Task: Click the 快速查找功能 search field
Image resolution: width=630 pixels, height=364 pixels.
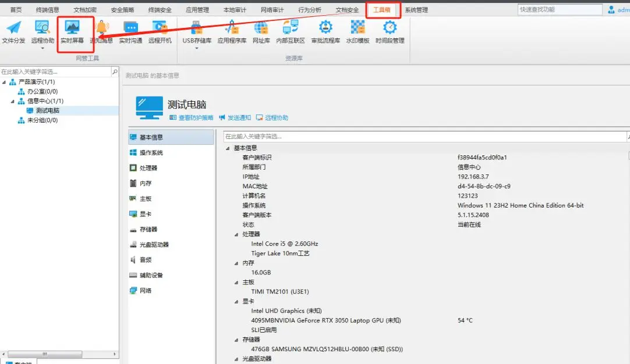Action: point(560,9)
